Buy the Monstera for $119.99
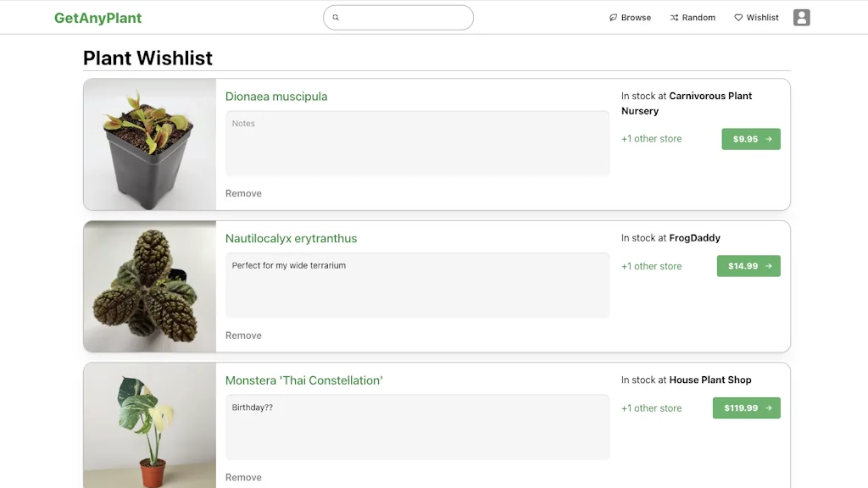 point(746,408)
